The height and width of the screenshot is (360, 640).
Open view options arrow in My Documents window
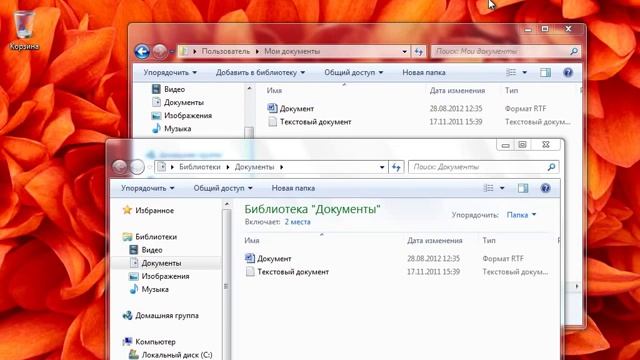click(524, 73)
